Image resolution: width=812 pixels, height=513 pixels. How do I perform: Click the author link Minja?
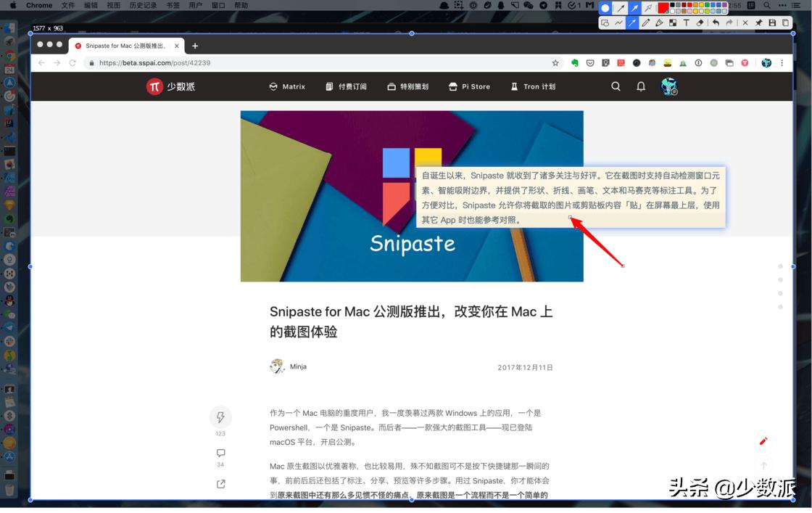297,366
